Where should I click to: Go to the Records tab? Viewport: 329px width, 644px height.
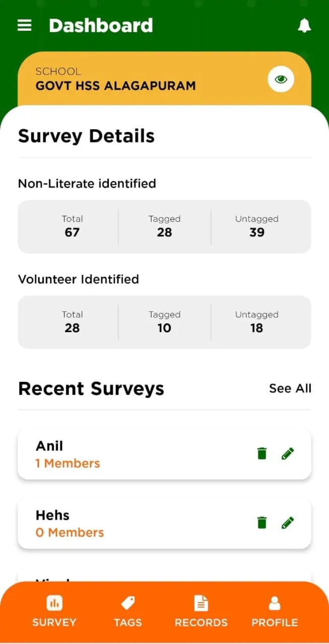coord(201,612)
